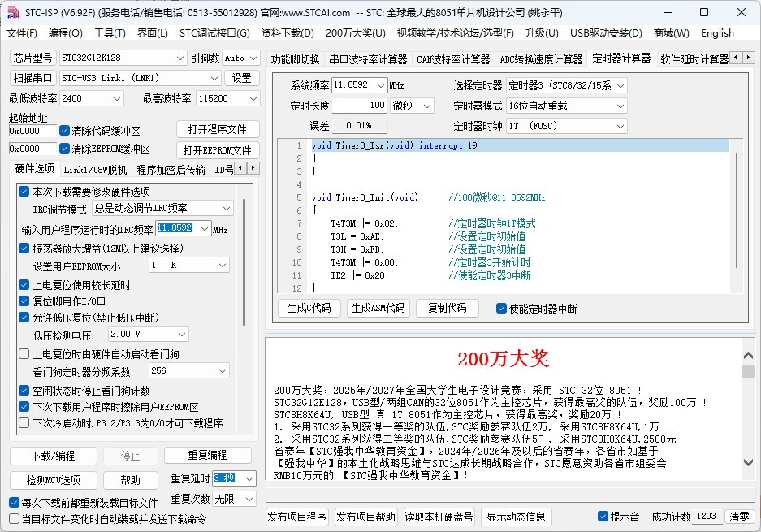This screenshot has width=761, height=532.
Task: Click the code editor vertical scrollbar
Action: [x=737, y=210]
